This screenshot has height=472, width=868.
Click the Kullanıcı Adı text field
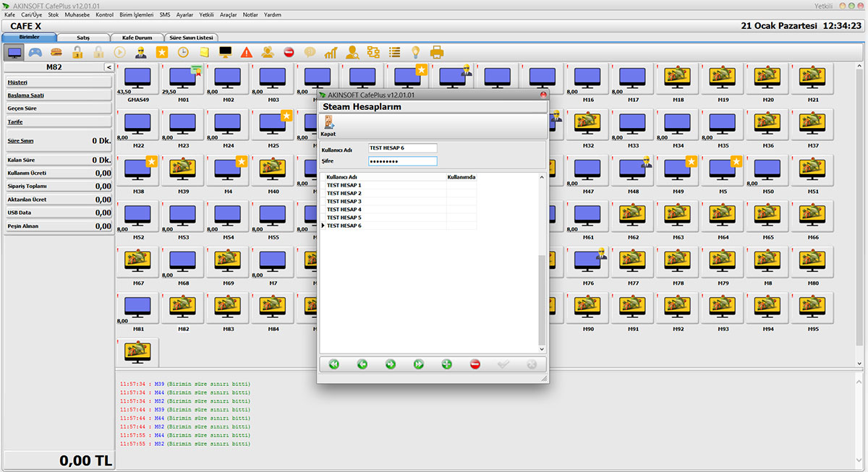(402, 148)
